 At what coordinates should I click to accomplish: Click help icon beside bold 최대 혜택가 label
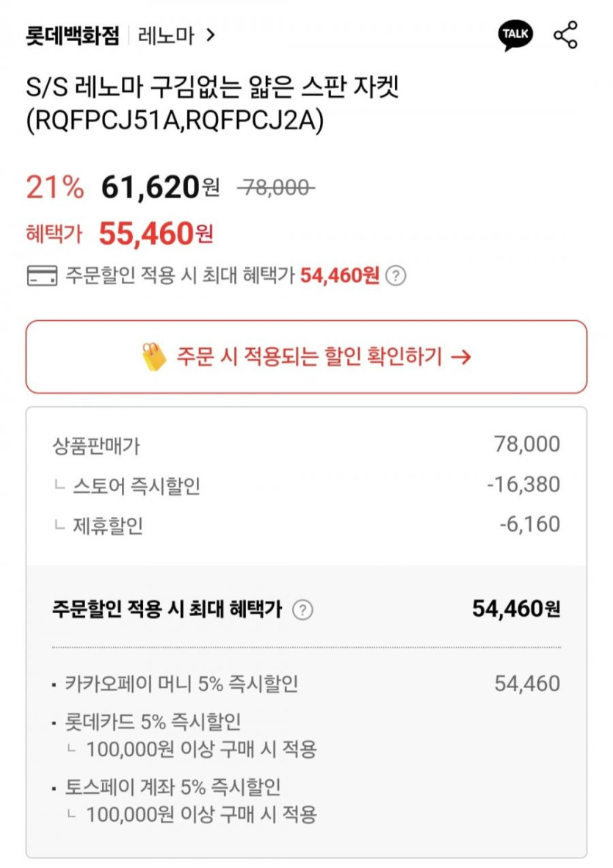point(302,610)
